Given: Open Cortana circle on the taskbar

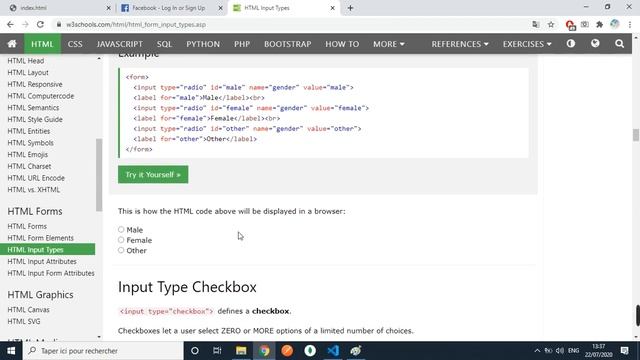Looking at the screenshot, I should (195, 351).
